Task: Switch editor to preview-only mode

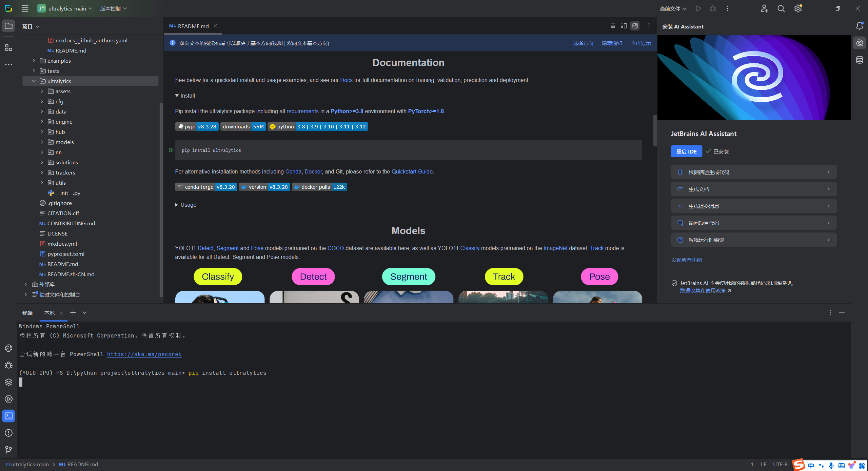Action: click(x=635, y=26)
